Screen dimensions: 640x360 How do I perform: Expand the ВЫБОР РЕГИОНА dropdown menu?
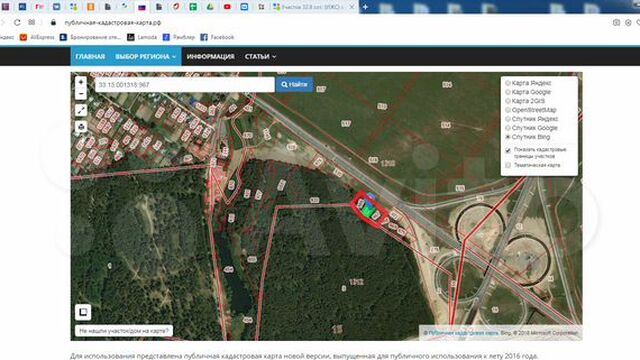[145, 56]
